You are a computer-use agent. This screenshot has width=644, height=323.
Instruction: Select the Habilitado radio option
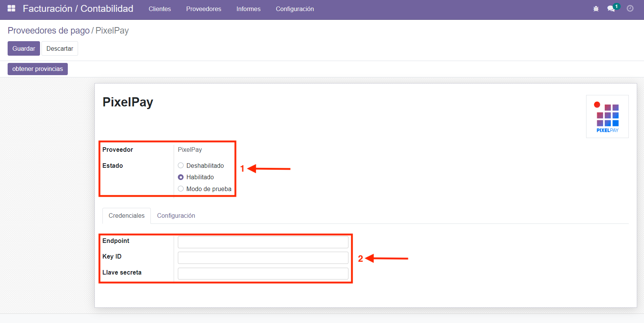(181, 177)
